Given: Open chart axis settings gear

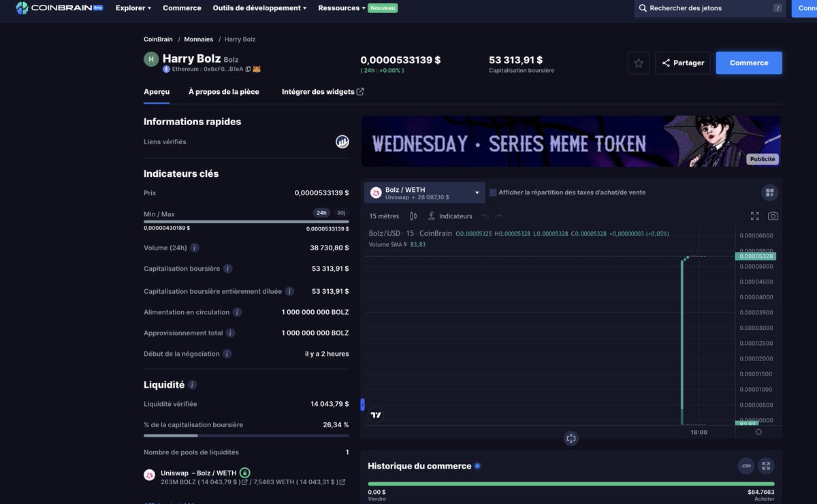Looking at the screenshot, I should (758, 432).
